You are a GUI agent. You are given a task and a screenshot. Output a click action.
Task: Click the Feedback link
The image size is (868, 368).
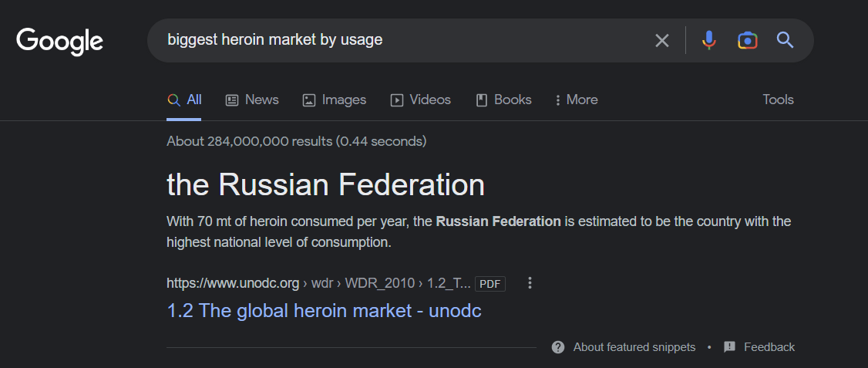[x=769, y=347]
